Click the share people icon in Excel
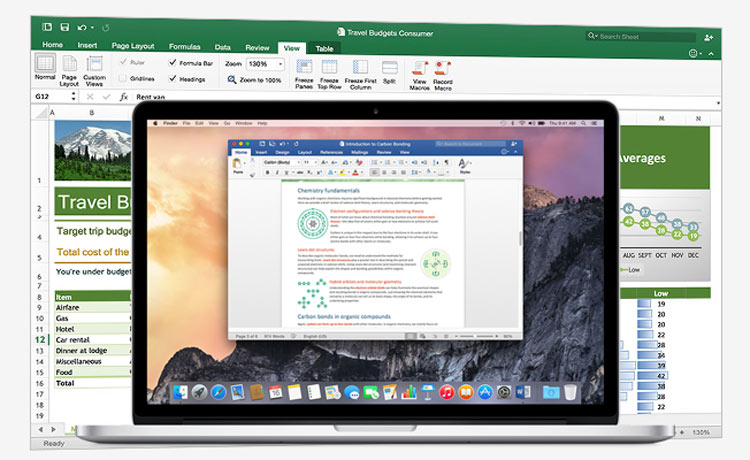The image size is (750, 460). pos(708,38)
